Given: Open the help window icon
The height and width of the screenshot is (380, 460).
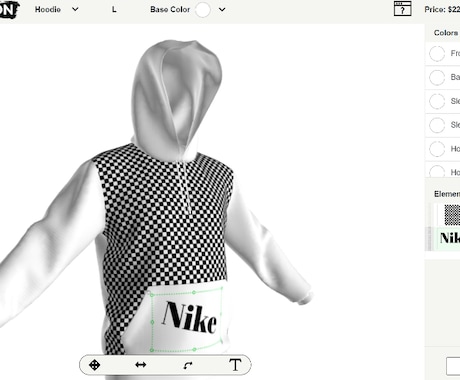Looking at the screenshot, I should pos(402,9).
